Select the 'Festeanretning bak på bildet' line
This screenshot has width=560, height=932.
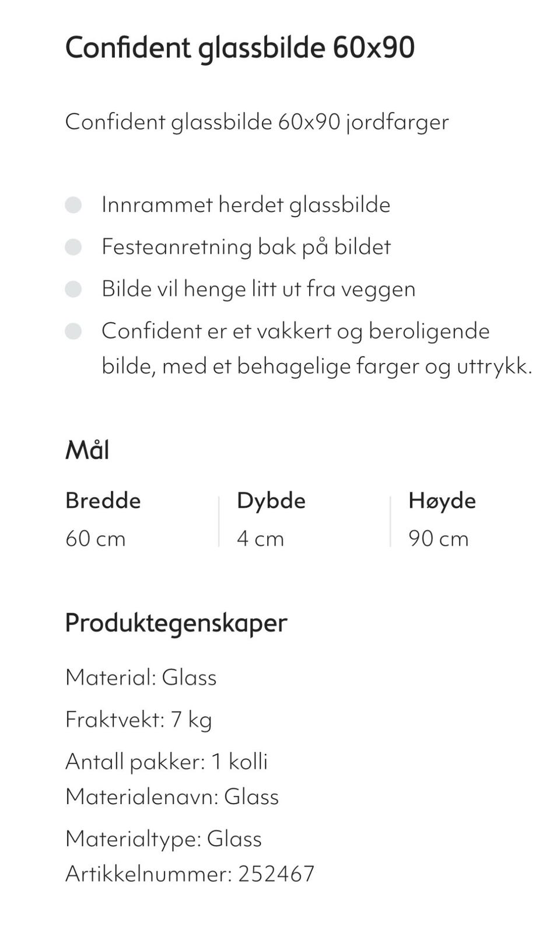(246, 247)
